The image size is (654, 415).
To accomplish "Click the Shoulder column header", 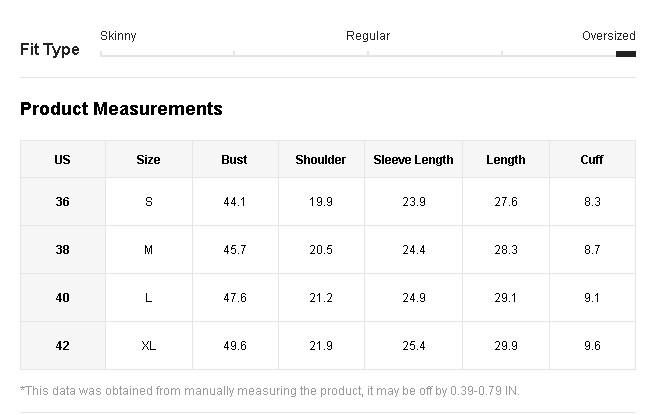I will click(x=321, y=160).
